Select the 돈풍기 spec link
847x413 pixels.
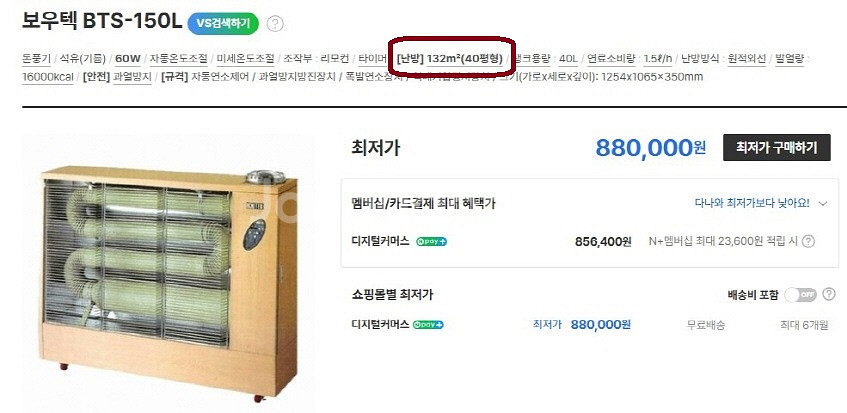(x=36, y=58)
